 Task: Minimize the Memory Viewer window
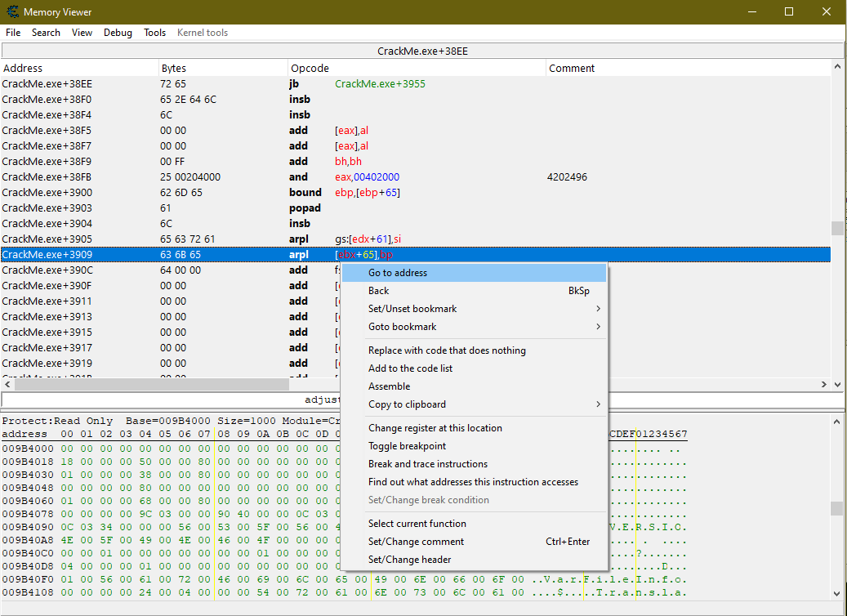click(x=752, y=12)
